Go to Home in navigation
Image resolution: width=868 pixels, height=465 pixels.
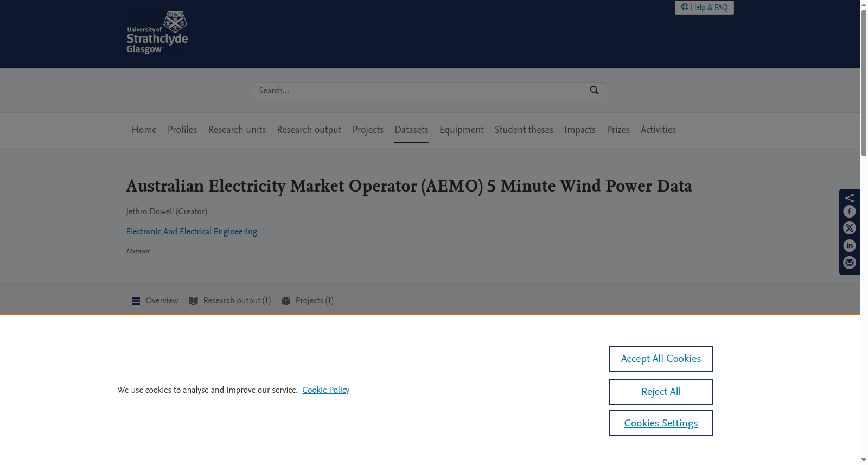click(x=144, y=130)
